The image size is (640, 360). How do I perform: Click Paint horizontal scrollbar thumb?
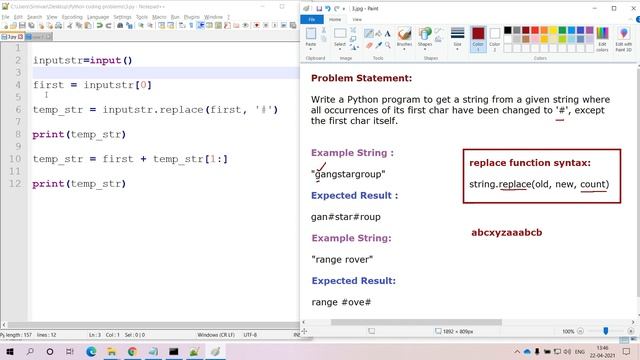point(416,322)
